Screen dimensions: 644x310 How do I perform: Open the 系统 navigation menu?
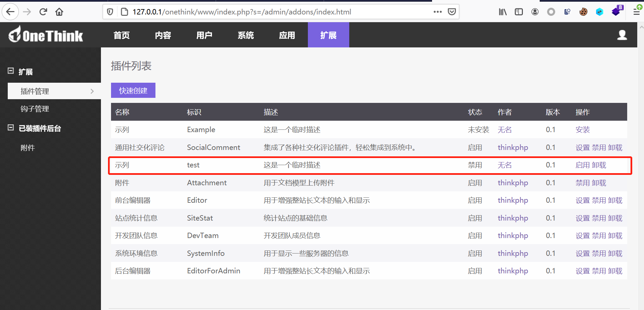246,35
